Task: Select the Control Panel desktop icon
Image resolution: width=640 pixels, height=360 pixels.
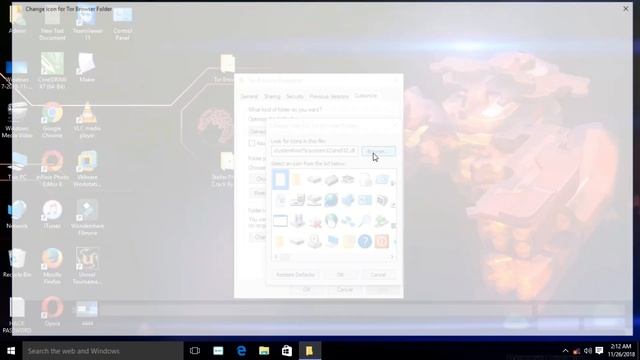Action: tap(122, 24)
